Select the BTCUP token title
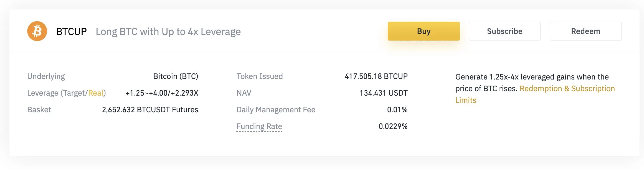 71,32
